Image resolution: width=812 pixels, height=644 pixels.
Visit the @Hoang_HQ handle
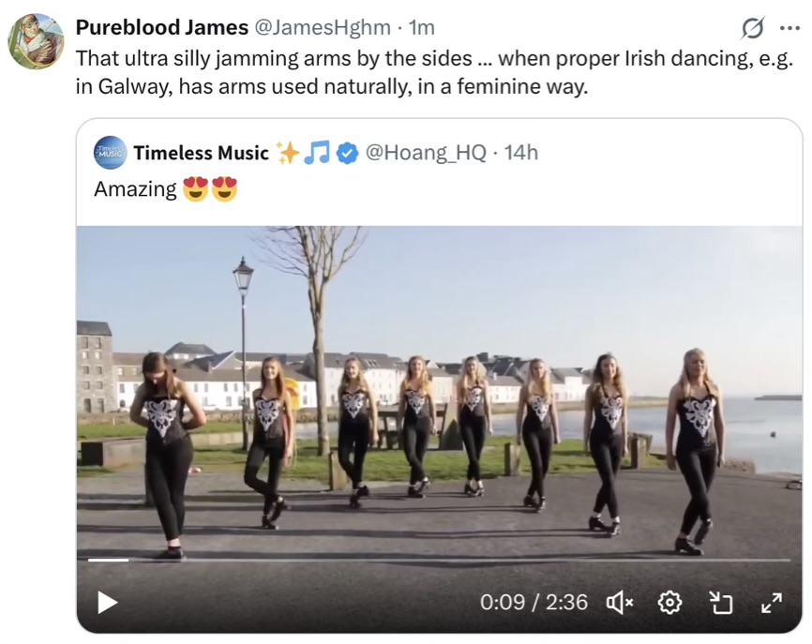click(425, 153)
